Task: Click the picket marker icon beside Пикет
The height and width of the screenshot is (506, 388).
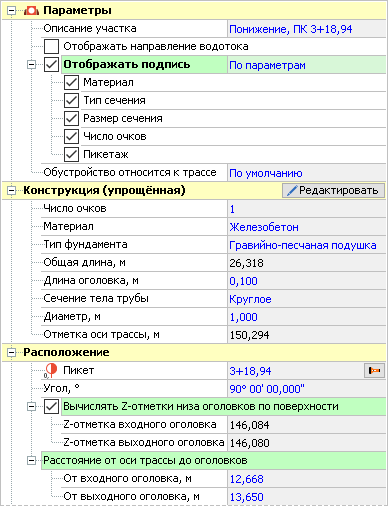Action: pos(51,370)
